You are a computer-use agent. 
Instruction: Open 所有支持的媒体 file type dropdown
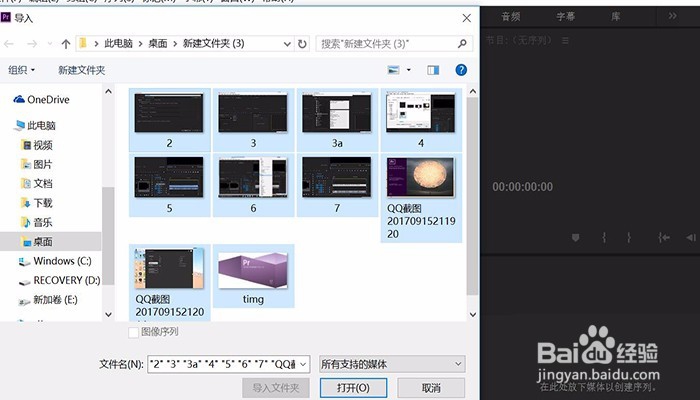coord(392,364)
